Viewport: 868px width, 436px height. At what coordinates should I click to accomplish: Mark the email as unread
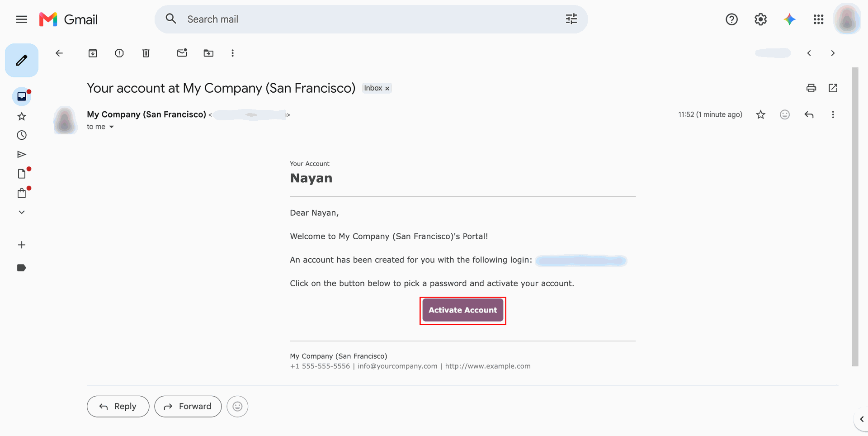182,53
